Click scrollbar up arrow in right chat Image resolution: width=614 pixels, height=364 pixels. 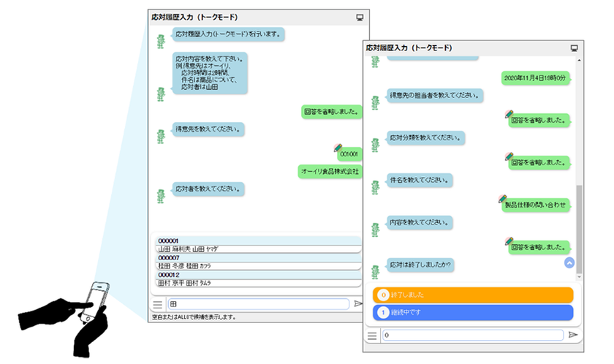click(x=579, y=60)
